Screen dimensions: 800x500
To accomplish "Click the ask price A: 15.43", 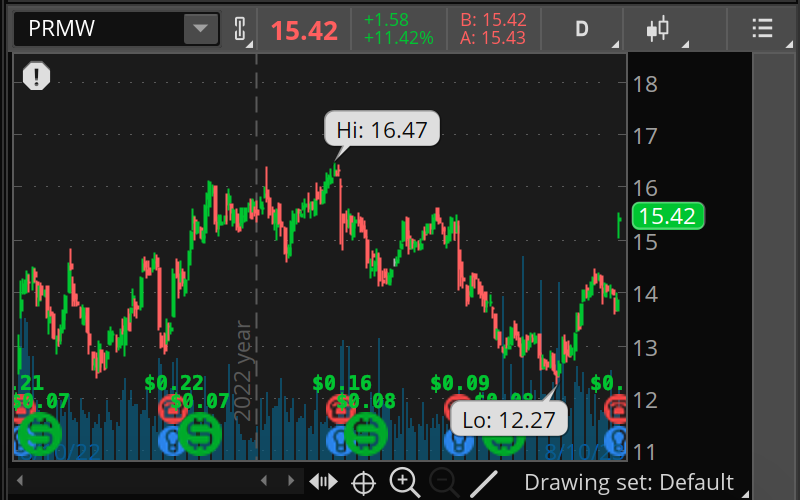I will pyautogui.click(x=493, y=38).
